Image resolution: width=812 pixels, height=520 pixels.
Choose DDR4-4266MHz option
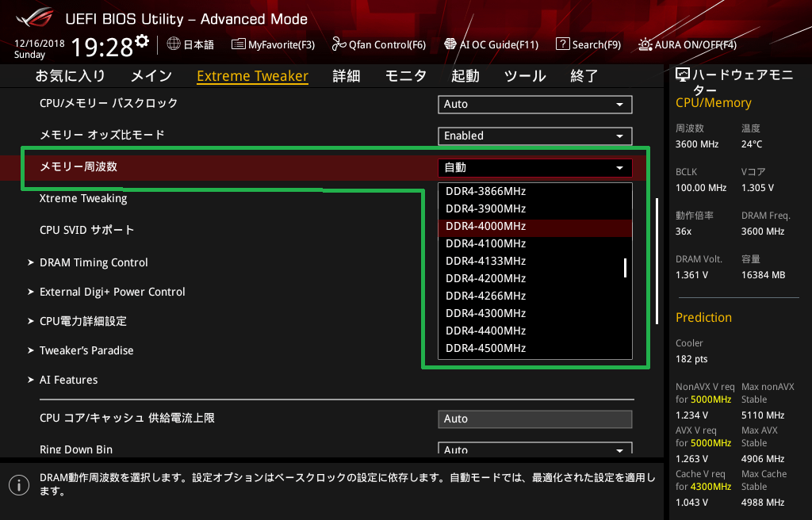[x=535, y=296]
